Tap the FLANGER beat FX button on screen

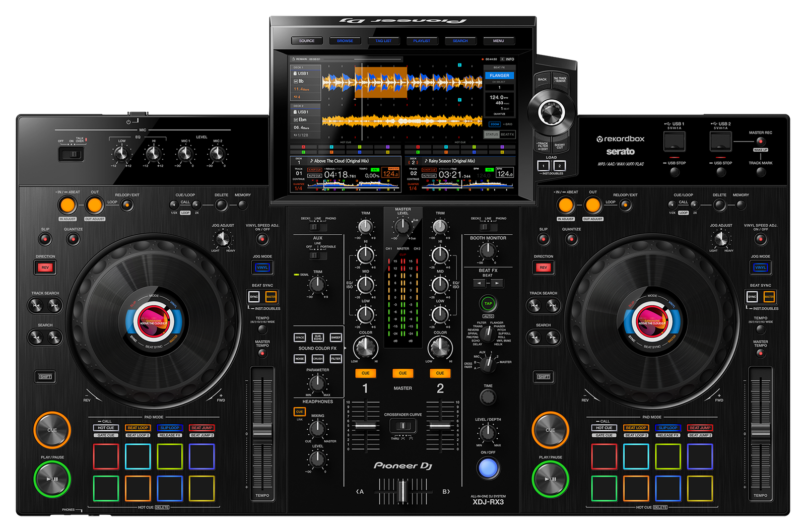(x=499, y=76)
